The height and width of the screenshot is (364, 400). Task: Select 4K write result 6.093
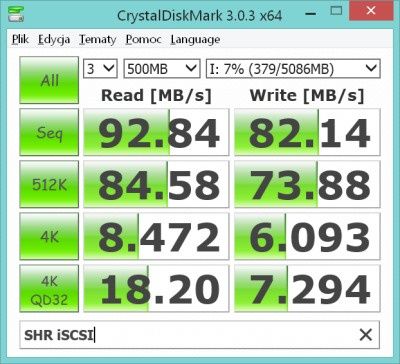pos(307,236)
